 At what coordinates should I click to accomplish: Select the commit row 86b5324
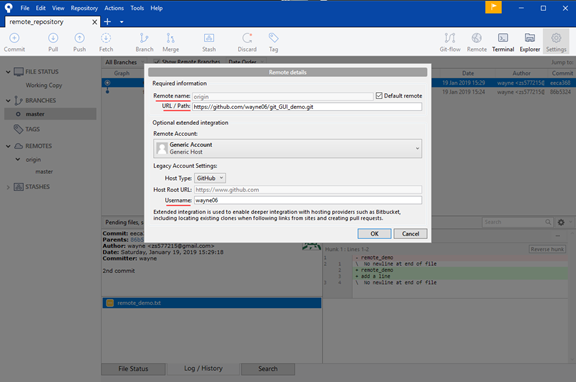503,92
